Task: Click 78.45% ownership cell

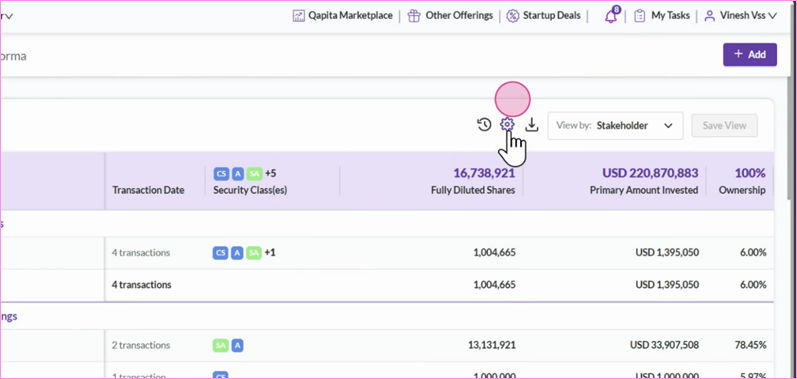Action: pos(750,345)
